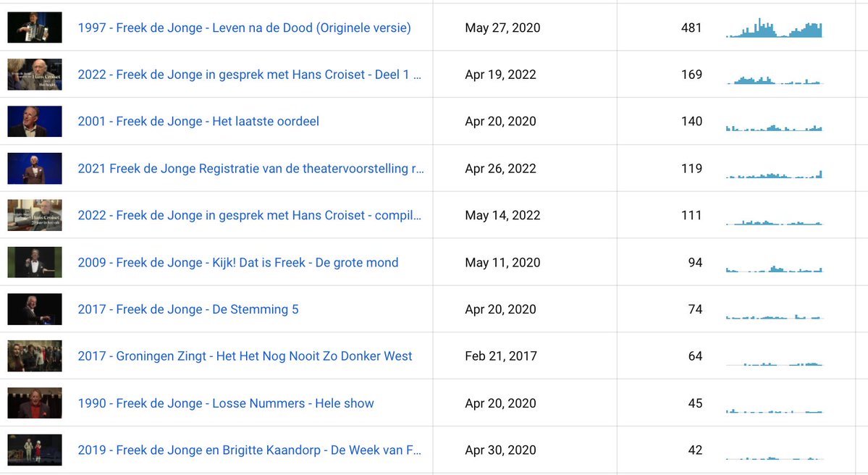868x475 pixels.
Task: Click the views sparkline chart for 'Leven na de Dood'
Action: coord(774,28)
